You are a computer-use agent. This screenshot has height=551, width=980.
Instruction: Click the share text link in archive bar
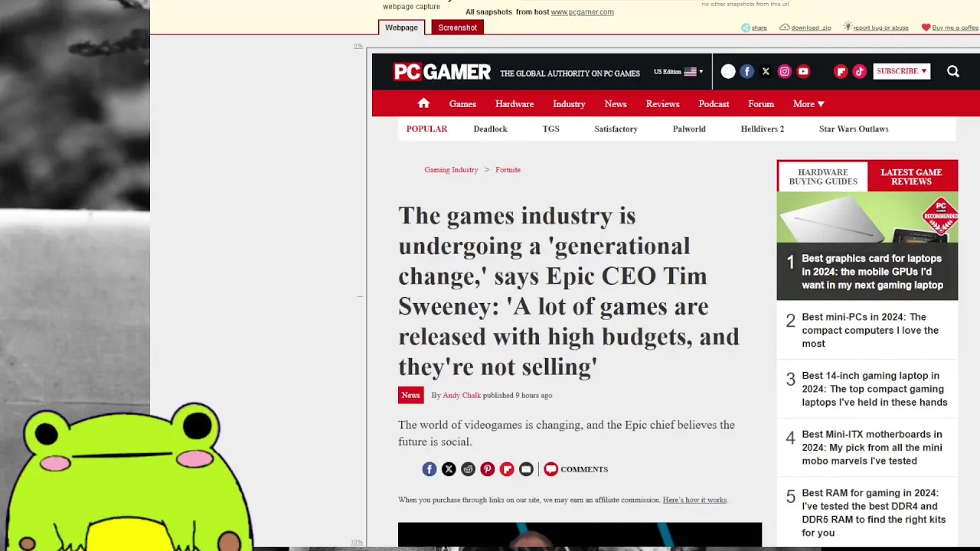tap(759, 28)
